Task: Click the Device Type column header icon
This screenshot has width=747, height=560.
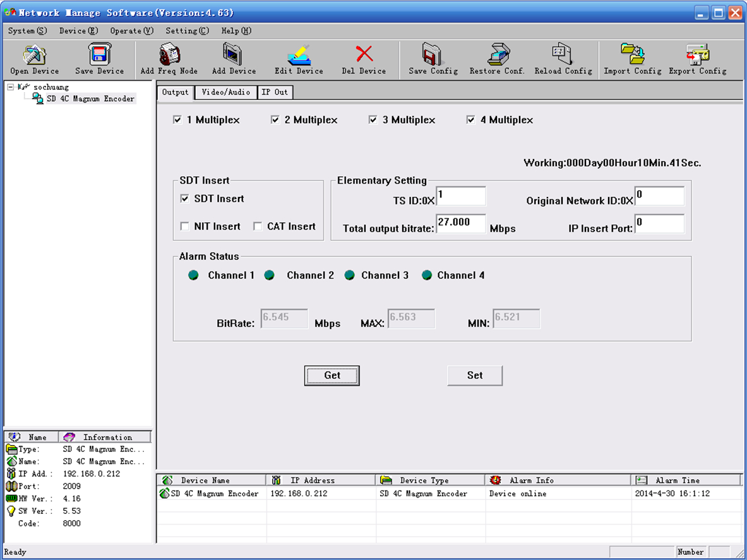Action: (386, 480)
